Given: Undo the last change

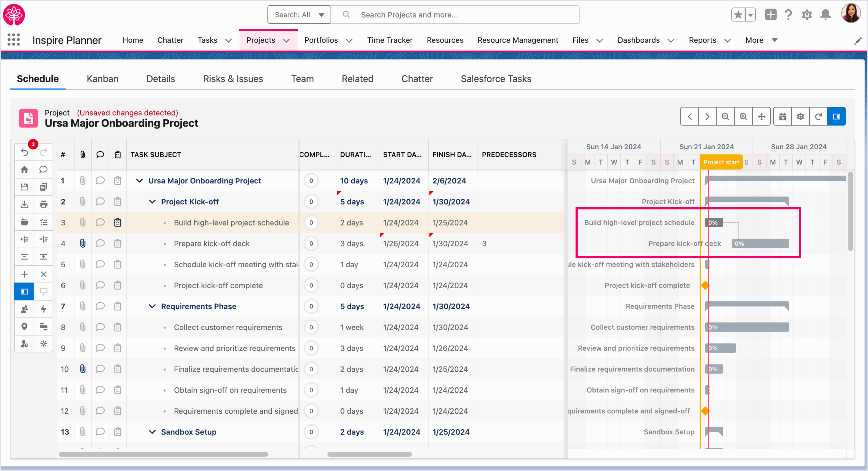Looking at the screenshot, I should pyautogui.click(x=24, y=152).
